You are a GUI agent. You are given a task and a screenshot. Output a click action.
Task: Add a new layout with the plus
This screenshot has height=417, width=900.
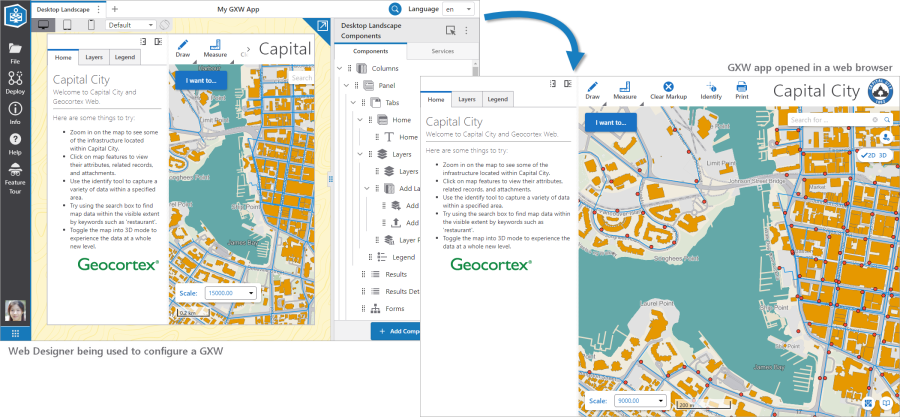[115, 9]
